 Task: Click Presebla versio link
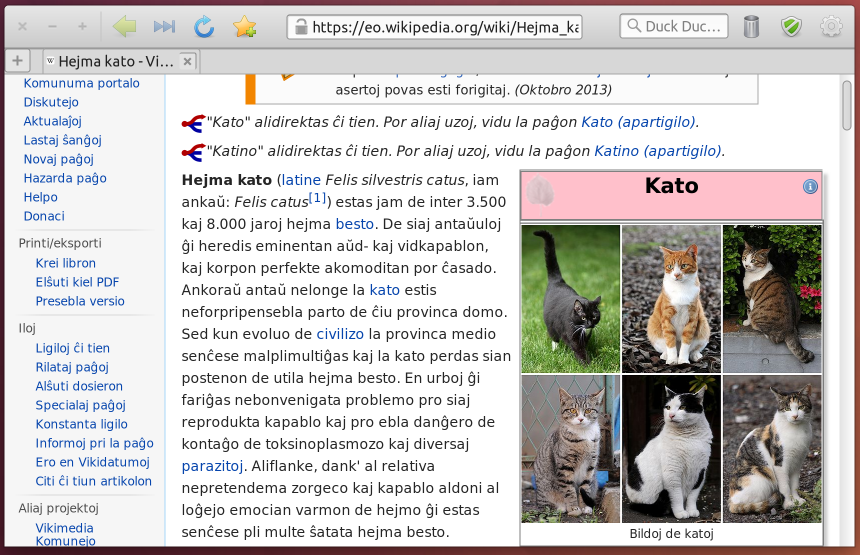pos(80,301)
